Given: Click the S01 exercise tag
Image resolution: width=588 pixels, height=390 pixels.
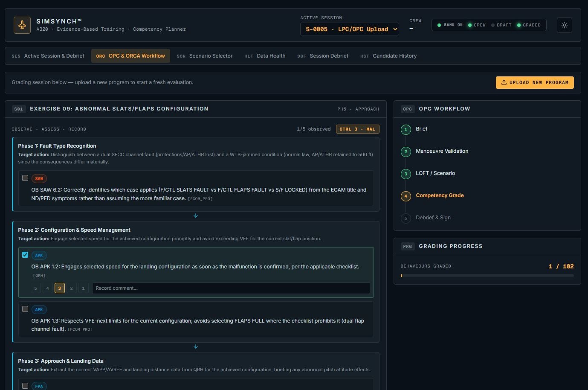Looking at the screenshot, I should (18, 109).
